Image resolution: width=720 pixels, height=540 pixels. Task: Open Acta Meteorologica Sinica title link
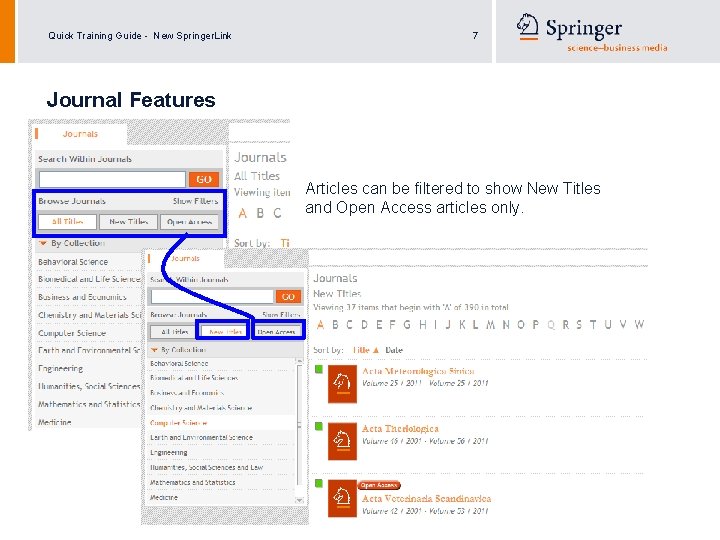coord(418,371)
